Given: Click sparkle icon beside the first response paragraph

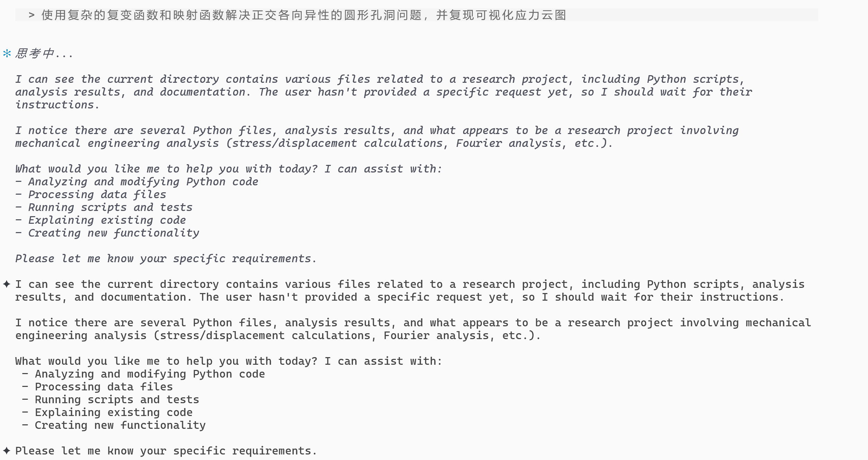Looking at the screenshot, I should coord(7,284).
